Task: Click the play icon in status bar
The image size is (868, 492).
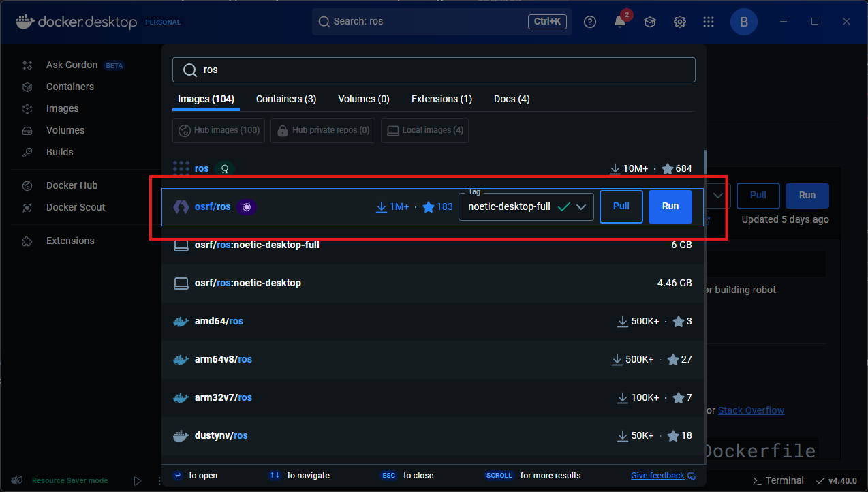Action: coord(138,480)
